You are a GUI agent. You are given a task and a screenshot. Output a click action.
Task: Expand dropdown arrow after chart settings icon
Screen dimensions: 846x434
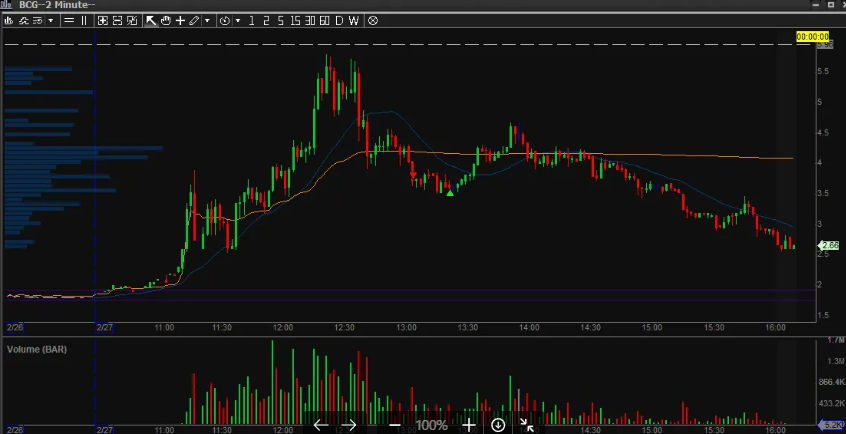click(51, 21)
